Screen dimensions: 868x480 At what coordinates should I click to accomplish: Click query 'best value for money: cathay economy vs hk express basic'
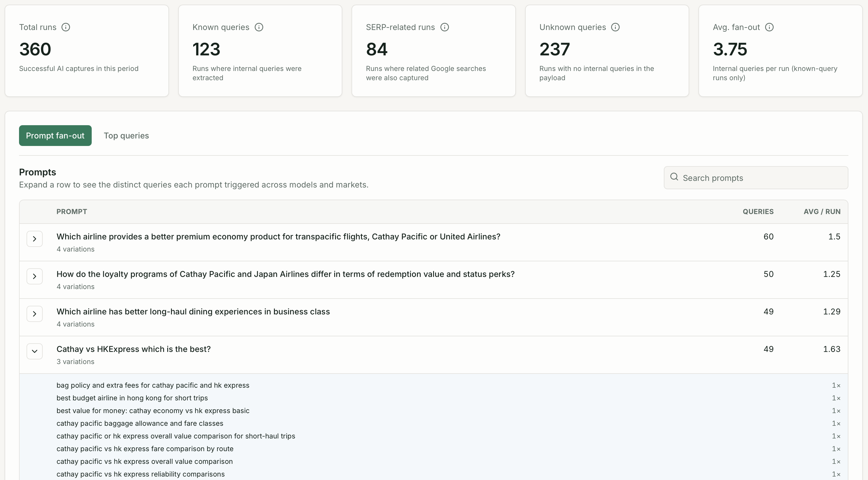[153, 410]
